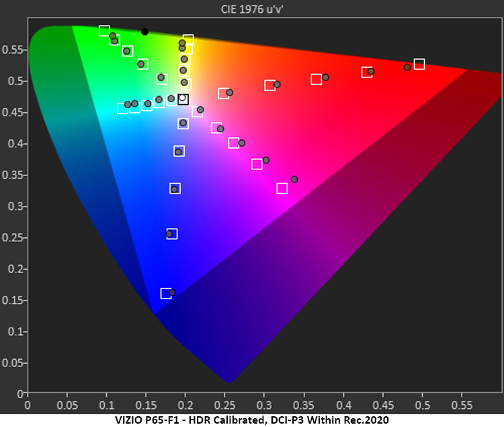Image resolution: width=504 pixels, height=427 pixels.
Task: Click the uppermost yellow target square
Action: coord(188,40)
